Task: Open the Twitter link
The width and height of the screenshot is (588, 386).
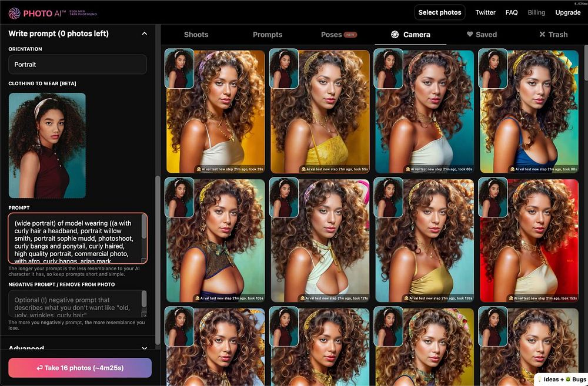Action: pos(485,12)
